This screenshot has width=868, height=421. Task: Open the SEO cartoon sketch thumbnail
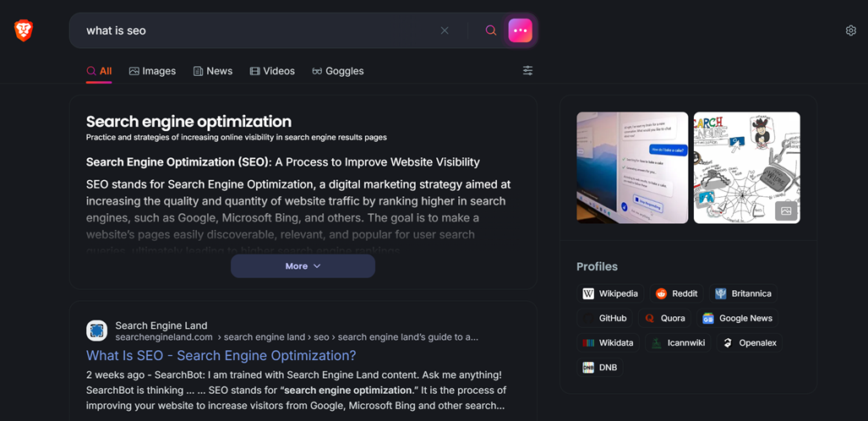pos(746,167)
